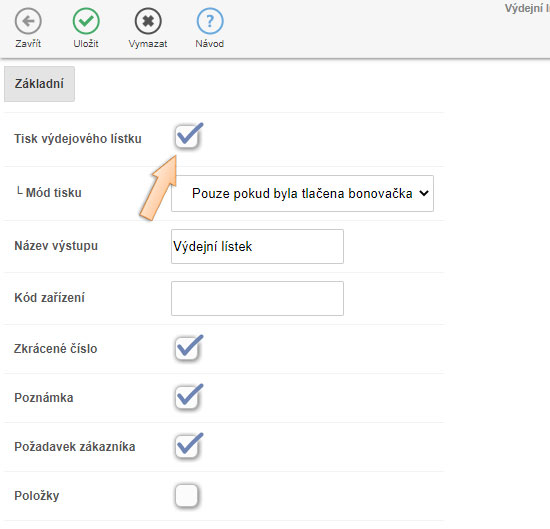Image resolution: width=550 pixels, height=529 pixels.
Task: Select the Pouze pokud byla tlačena bonovačka option
Action: [x=302, y=193]
